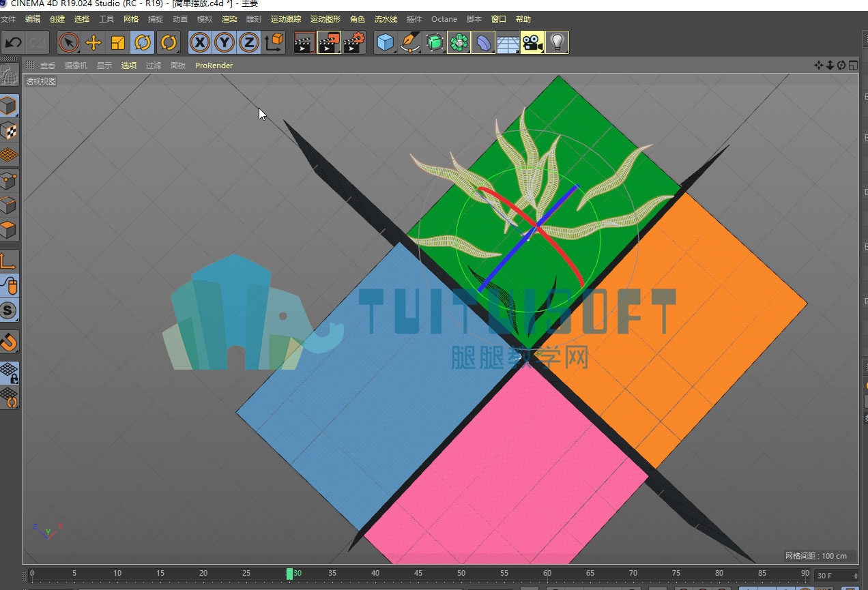The image size is (868, 590).
Task: Open the Octane menu
Action: pos(444,19)
